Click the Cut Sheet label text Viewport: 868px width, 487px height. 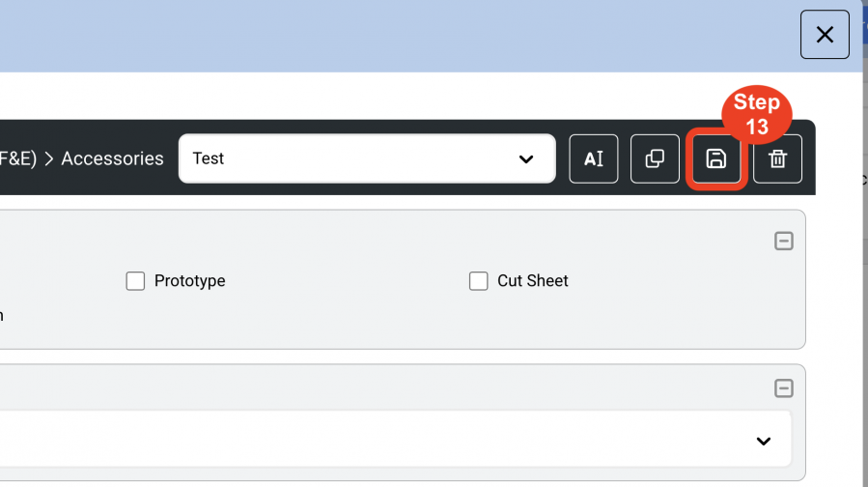pyautogui.click(x=533, y=281)
